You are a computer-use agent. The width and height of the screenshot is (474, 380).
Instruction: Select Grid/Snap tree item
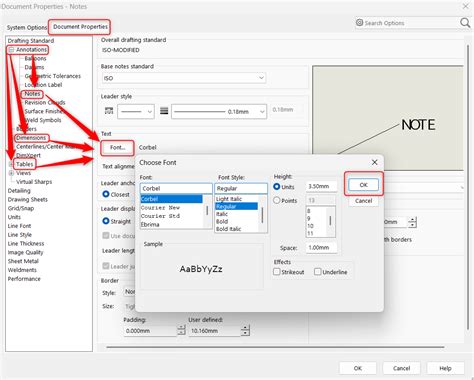[21, 208]
